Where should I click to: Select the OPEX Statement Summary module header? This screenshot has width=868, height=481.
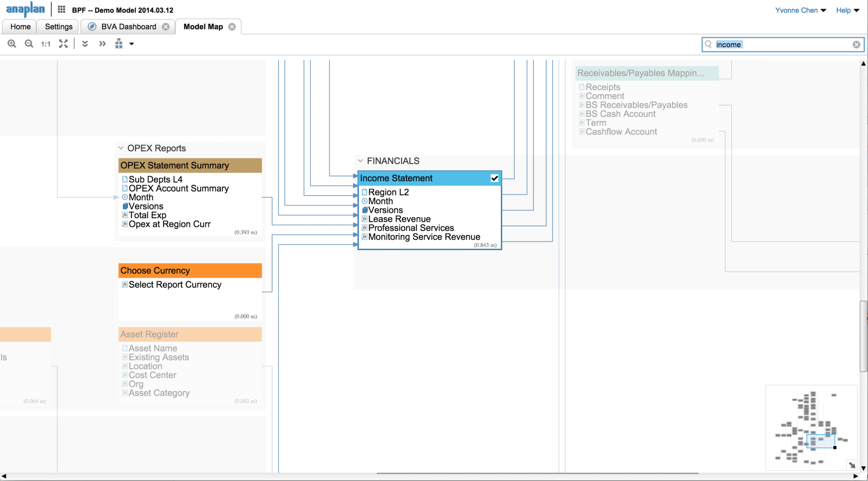tap(190, 165)
